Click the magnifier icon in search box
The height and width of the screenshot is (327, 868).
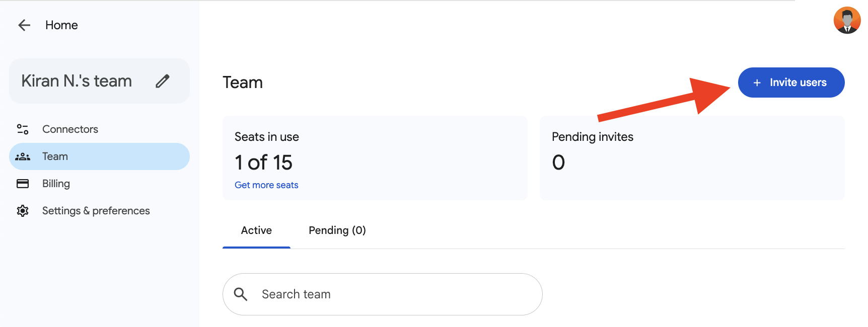241,294
